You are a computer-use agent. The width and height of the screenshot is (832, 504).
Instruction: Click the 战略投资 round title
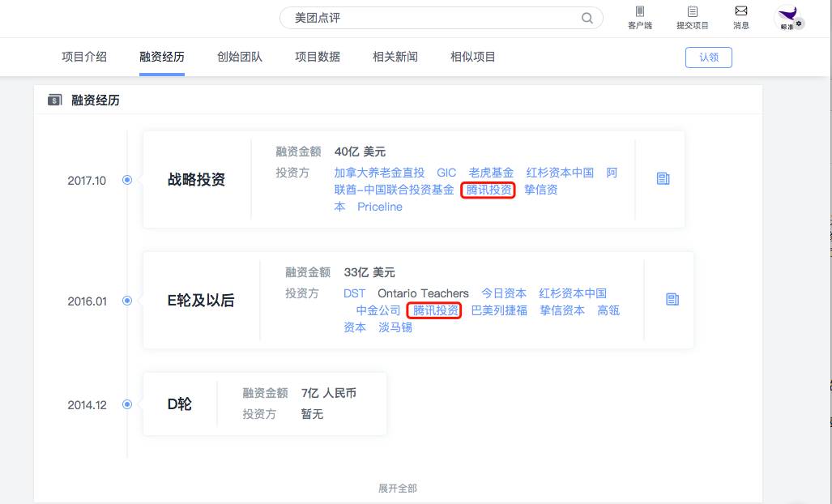[x=196, y=180]
